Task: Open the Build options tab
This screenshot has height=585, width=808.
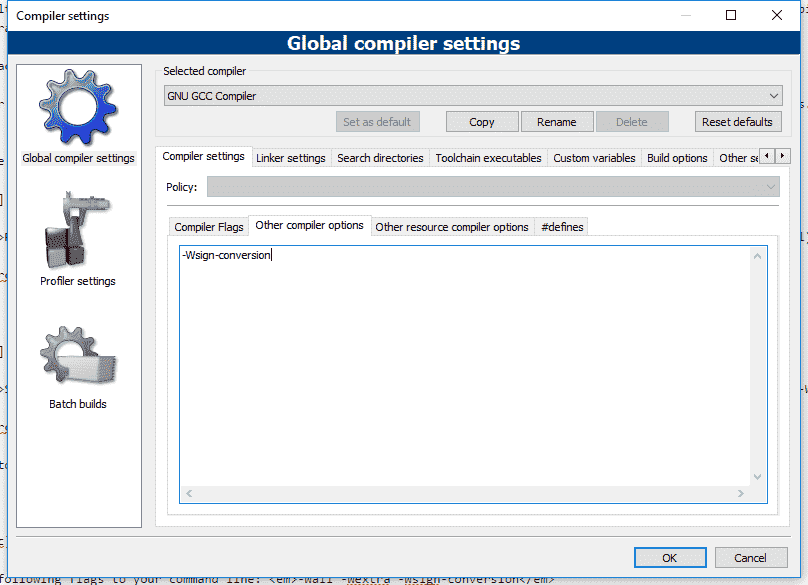Action: tap(677, 158)
